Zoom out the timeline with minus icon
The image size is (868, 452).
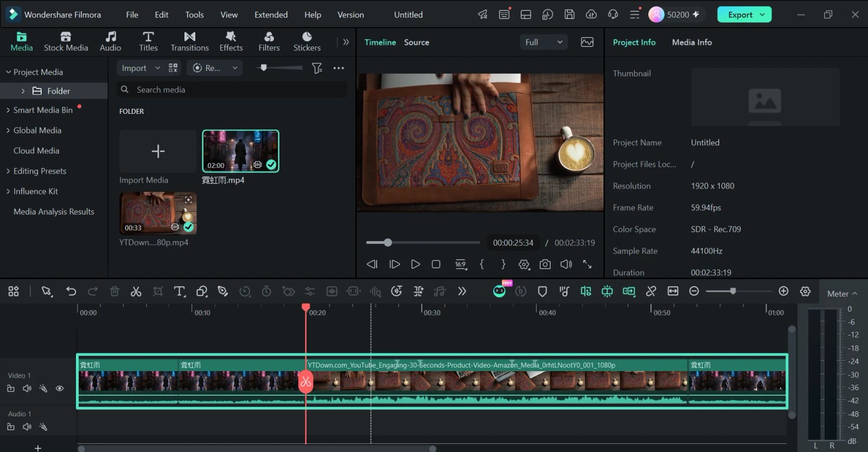pos(694,292)
